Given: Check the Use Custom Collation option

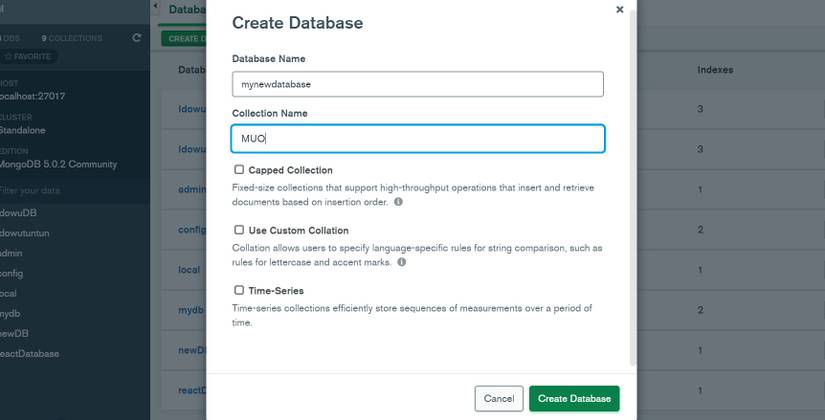Looking at the screenshot, I should coord(239,230).
